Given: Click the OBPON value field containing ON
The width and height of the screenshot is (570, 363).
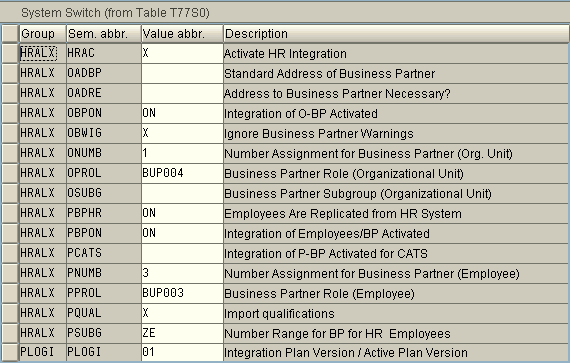Looking at the screenshot, I should coord(182,113).
